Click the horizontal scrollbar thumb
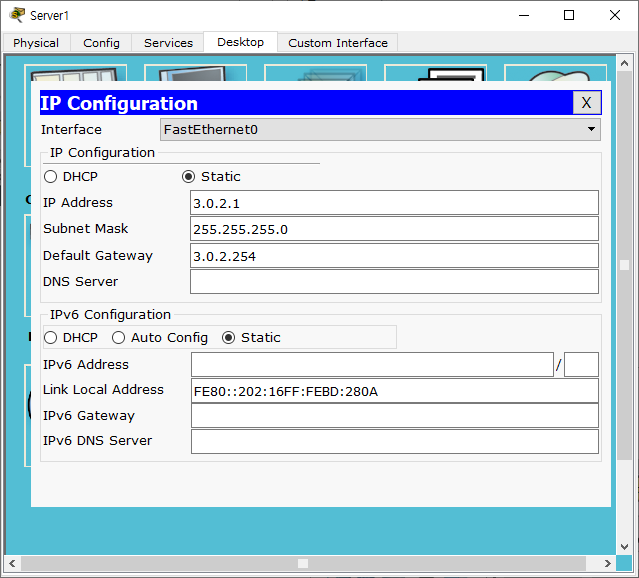639x578 pixels. tap(303, 563)
